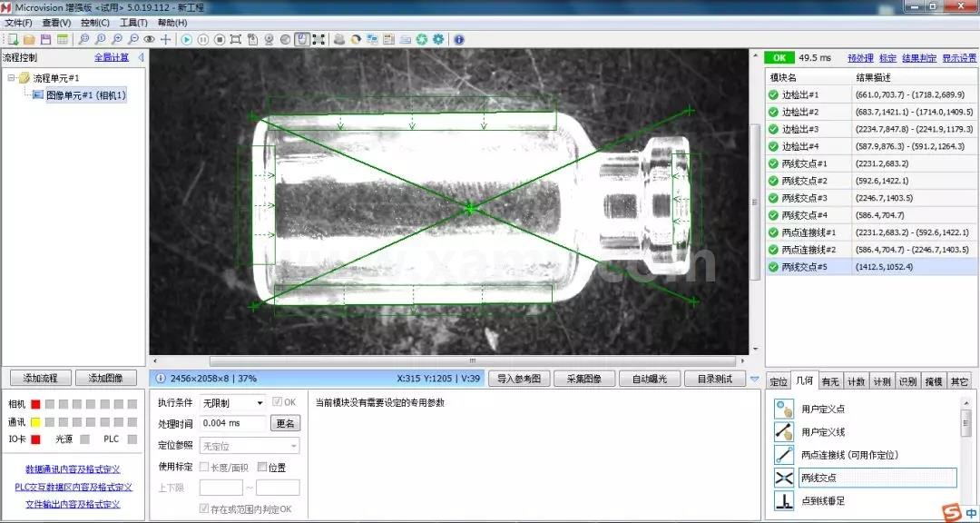Click the webcam camera toolbar icon
980x523 pixels.
[269, 39]
